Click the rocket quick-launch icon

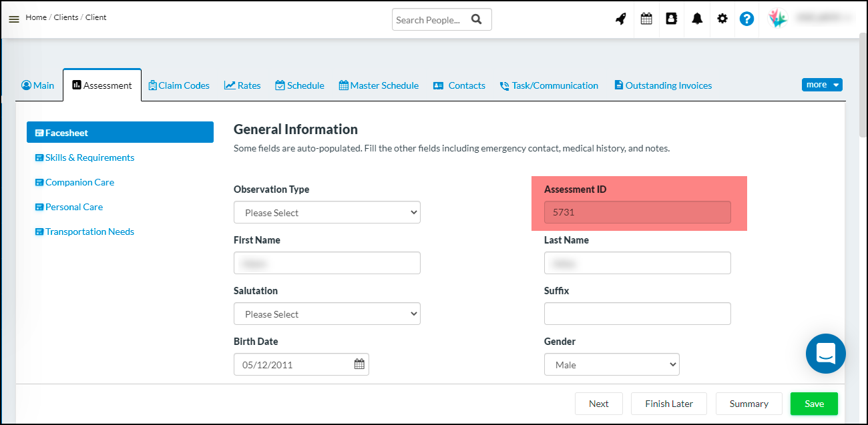tap(621, 19)
